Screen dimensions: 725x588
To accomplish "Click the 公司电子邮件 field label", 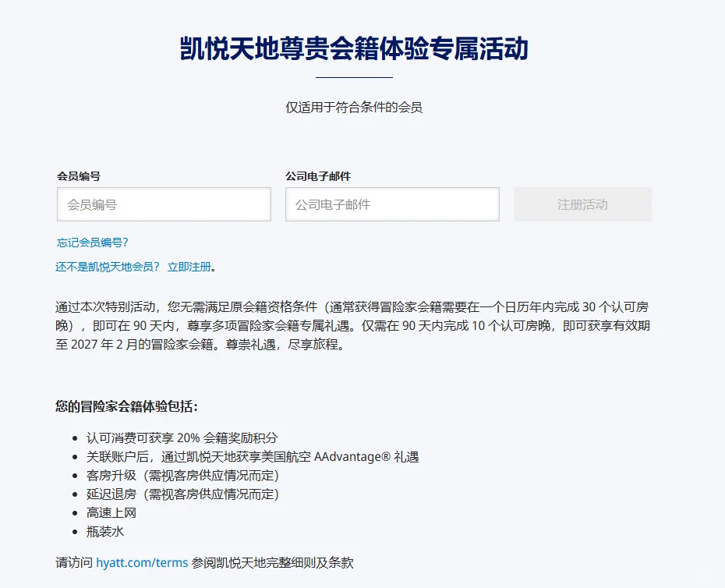I will coord(318,176).
